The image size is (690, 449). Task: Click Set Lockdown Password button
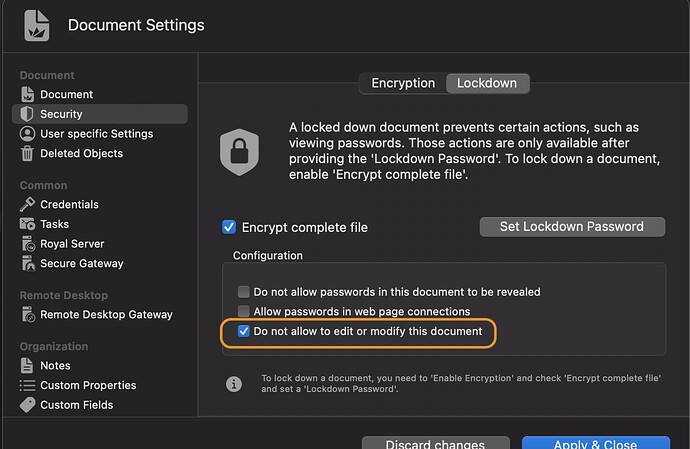[x=572, y=227]
